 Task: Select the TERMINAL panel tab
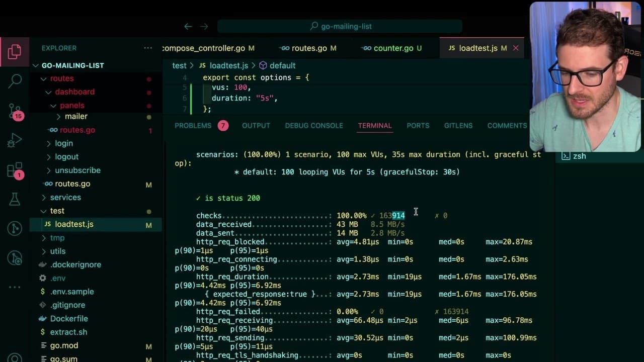375,126
